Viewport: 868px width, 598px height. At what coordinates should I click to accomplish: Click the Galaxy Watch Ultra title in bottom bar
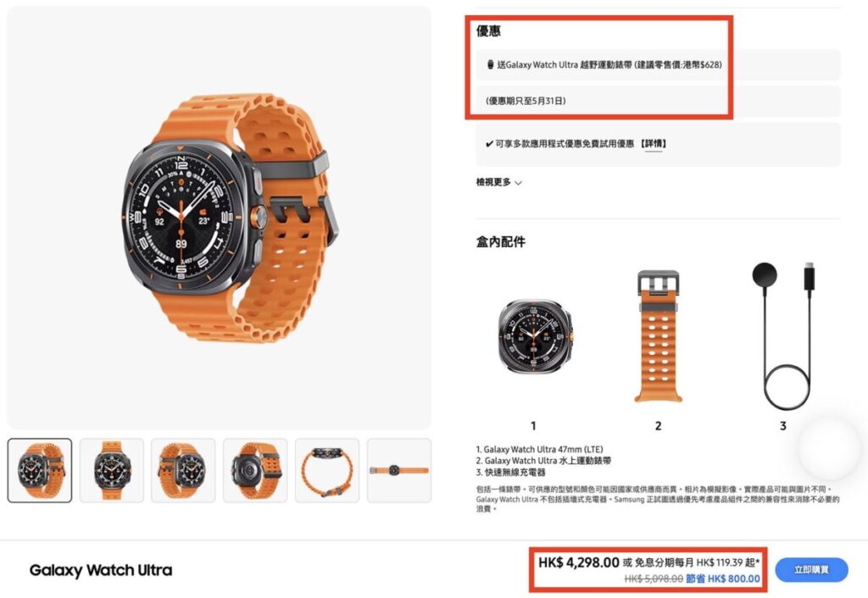(101, 570)
